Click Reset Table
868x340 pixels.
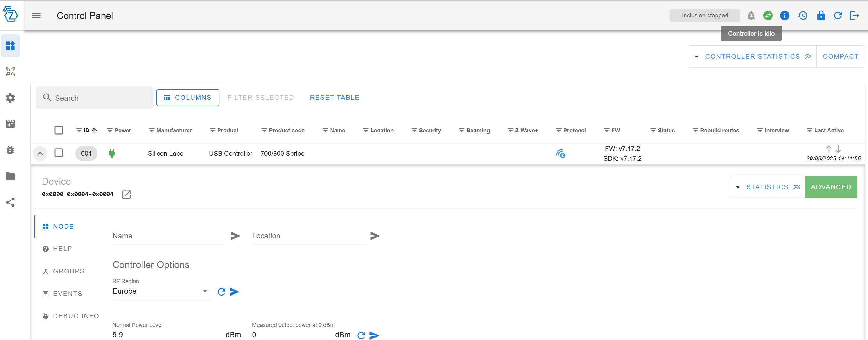click(334, 98)
